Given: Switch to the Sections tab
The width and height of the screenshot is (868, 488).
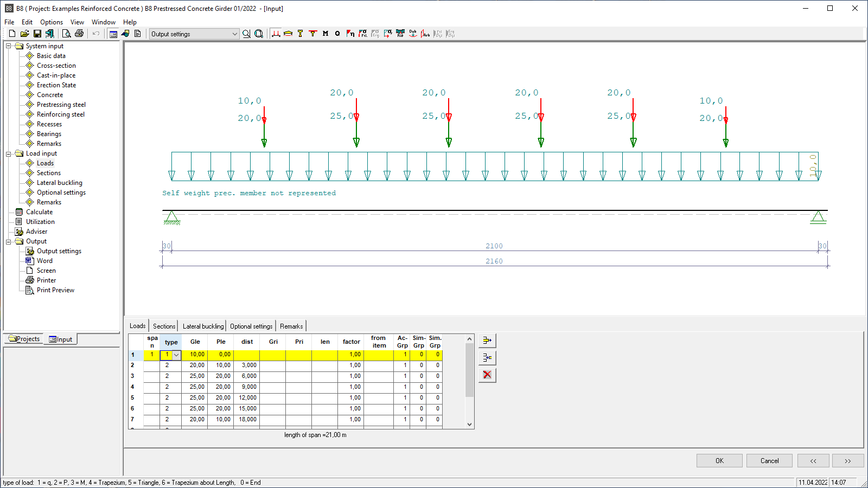Looking at the screenshot, I should click(164, 326).
